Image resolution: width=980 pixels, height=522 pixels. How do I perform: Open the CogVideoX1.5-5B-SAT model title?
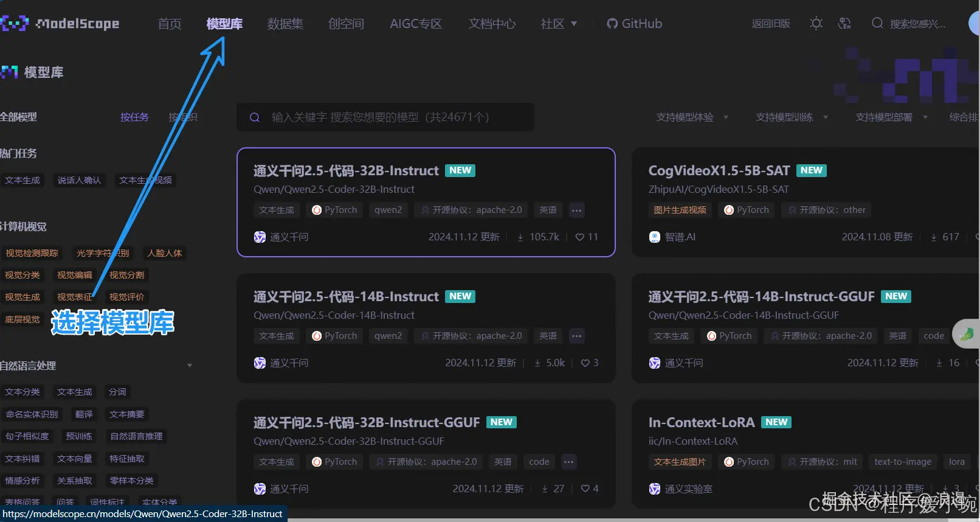[x=719, y=171]
